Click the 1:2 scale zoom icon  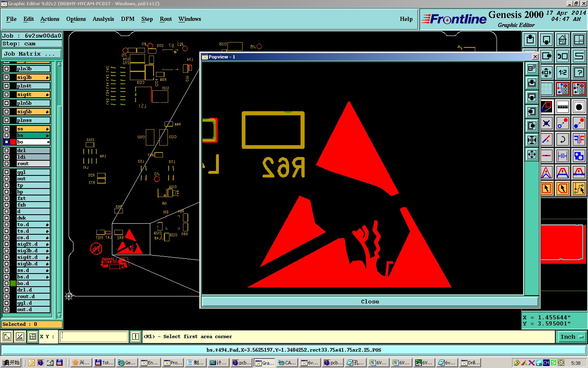tap(563, 72)
